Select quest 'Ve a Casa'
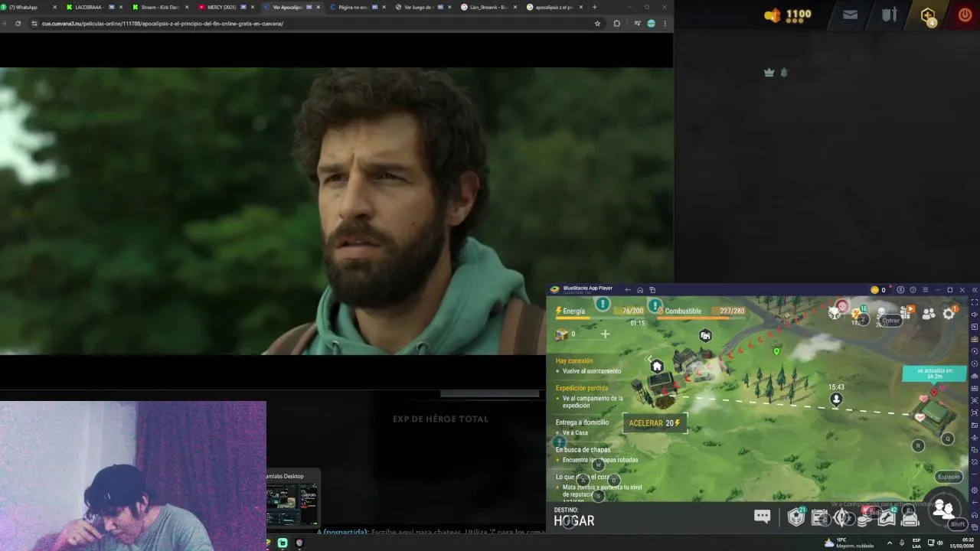 [576, 433]
